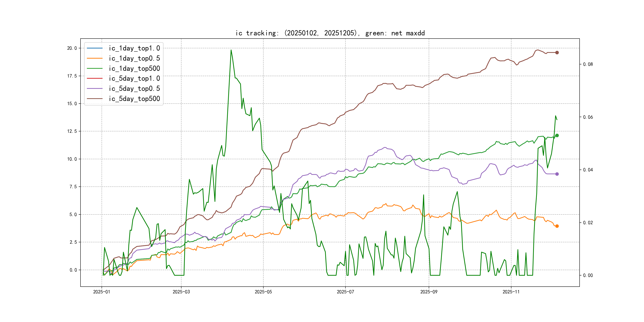The image size is (644, 322).
Task: Click the 0.00 right axis label
Action: tap(588, 275)
